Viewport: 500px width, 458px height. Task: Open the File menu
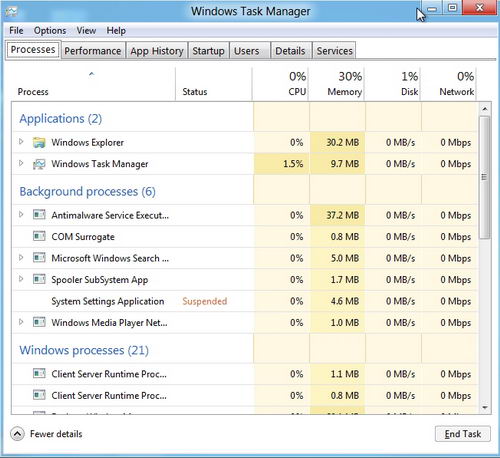pos(16,31)
